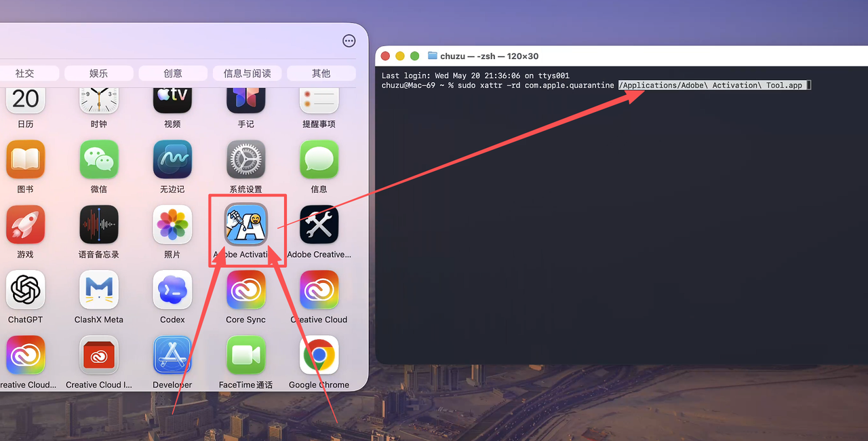This screenshot has width=868, height=441.
Task: Launch the Messages (信息) app
Action: [319, 159]
